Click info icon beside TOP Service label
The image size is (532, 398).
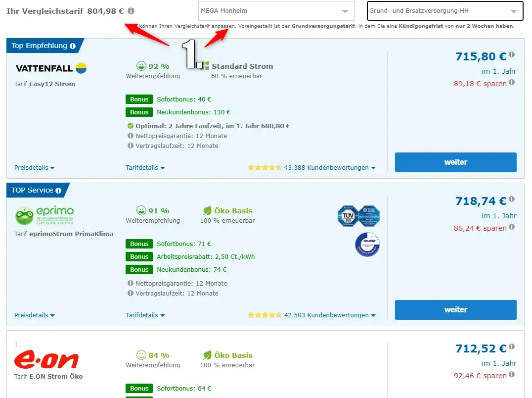(58, 191)
